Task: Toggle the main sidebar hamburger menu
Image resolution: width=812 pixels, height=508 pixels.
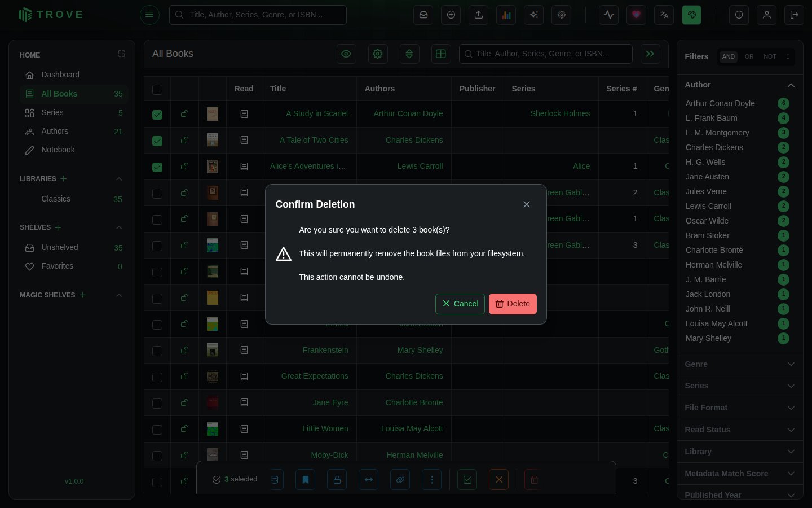Action: [x=149, y=15]
